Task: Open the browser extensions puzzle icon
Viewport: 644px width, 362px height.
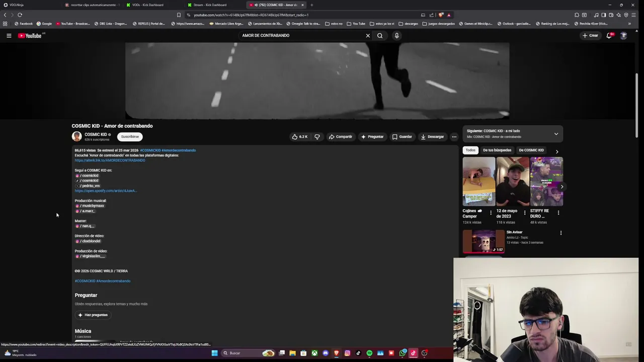Action: click(x=577, y=15)
